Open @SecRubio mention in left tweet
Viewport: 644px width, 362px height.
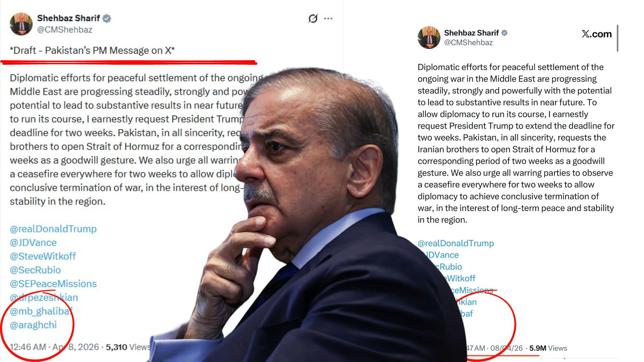[35, 270]
